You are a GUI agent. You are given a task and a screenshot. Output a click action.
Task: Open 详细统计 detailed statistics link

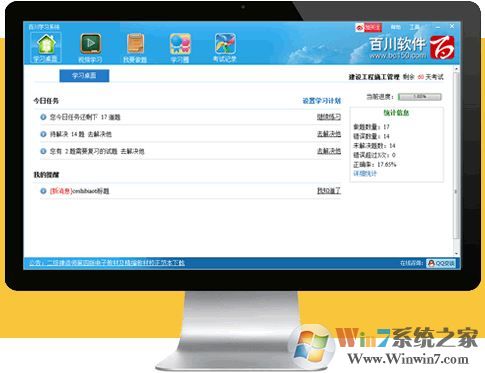[x=365, y=174]
